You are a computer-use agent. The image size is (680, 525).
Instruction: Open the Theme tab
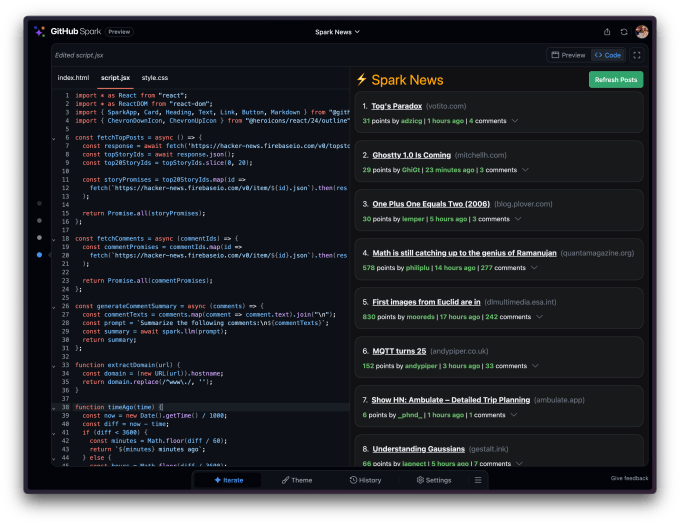tap(297, 480)
